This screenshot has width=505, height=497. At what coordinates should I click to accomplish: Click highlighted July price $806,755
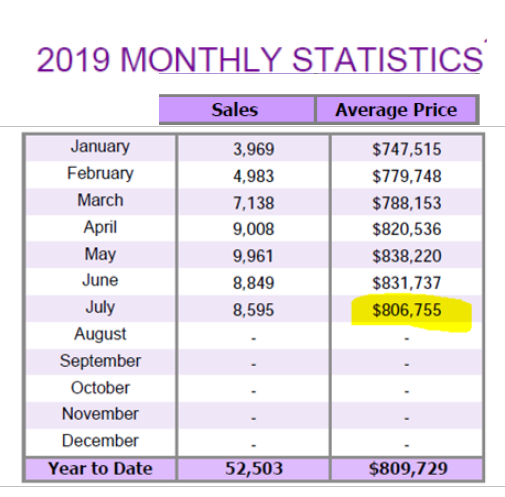point(407,310)
